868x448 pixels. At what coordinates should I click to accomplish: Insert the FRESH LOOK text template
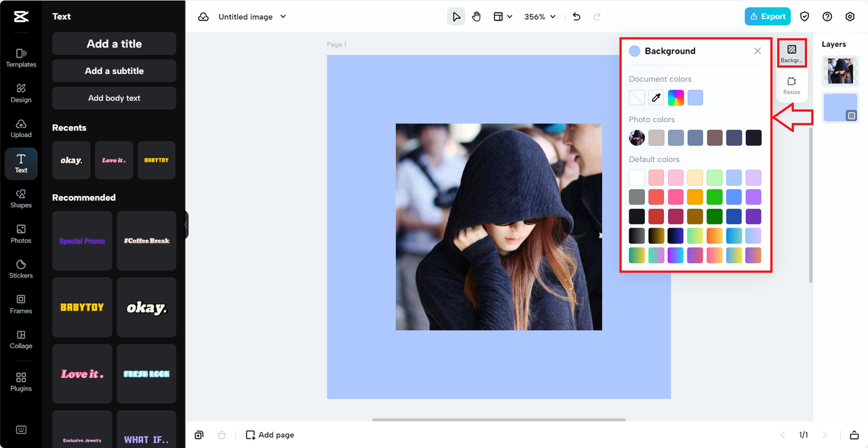click(x=146, y=374)
